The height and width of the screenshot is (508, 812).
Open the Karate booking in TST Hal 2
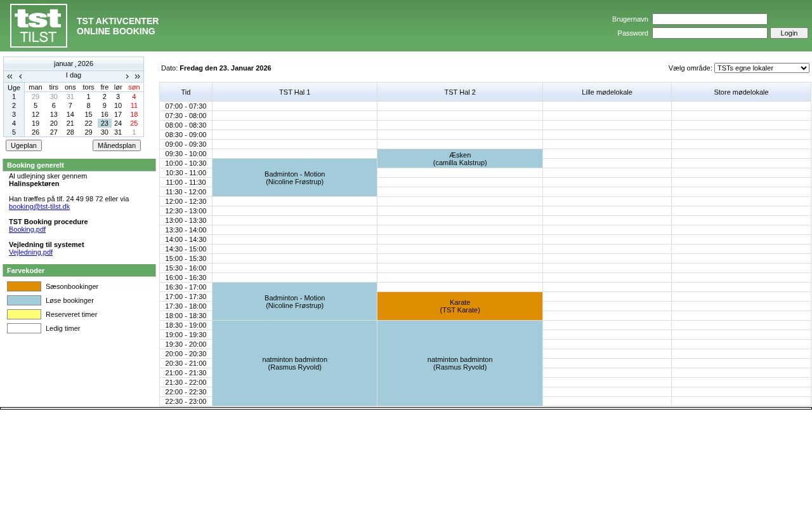click(460, 306)
